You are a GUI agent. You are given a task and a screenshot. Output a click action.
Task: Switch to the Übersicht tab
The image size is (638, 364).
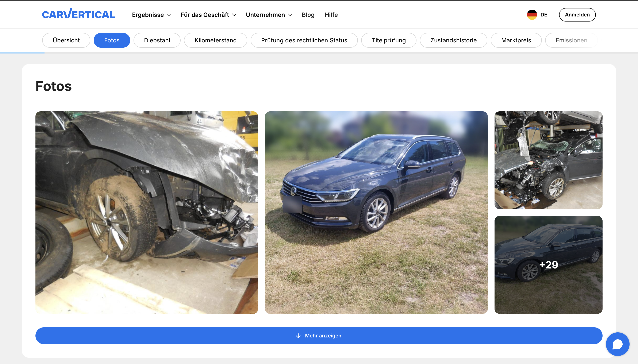point(66,40)
